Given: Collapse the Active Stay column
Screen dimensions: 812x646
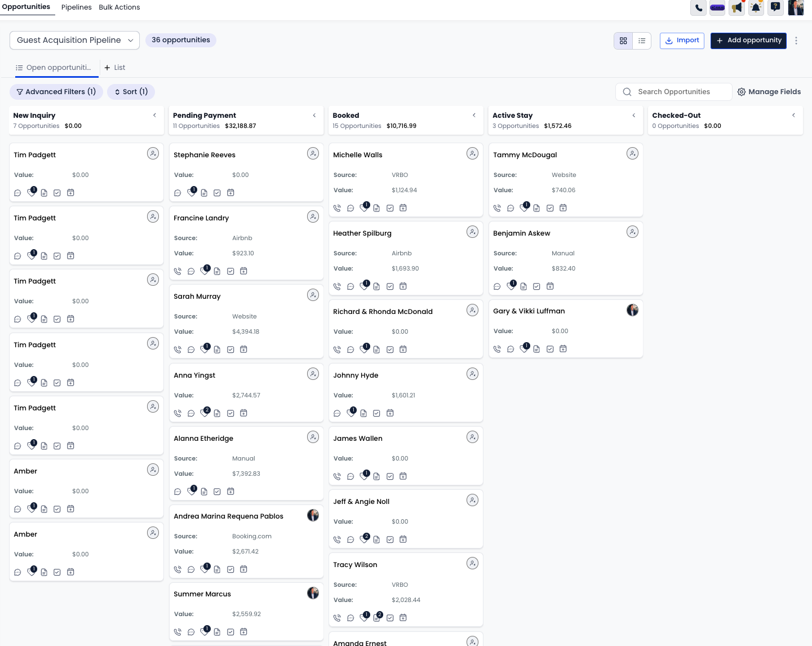Looking at the screenshot, I should (x=634, y=115).
